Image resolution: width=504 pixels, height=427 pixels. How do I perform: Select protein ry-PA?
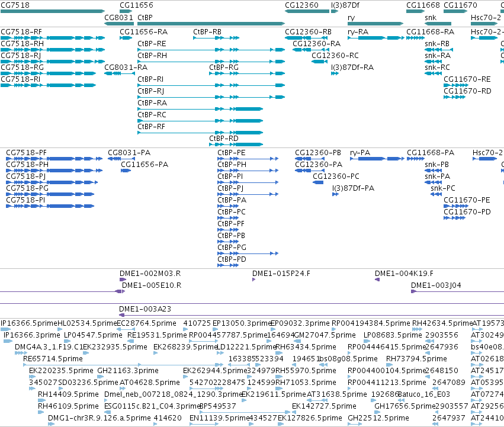[377, 159]
